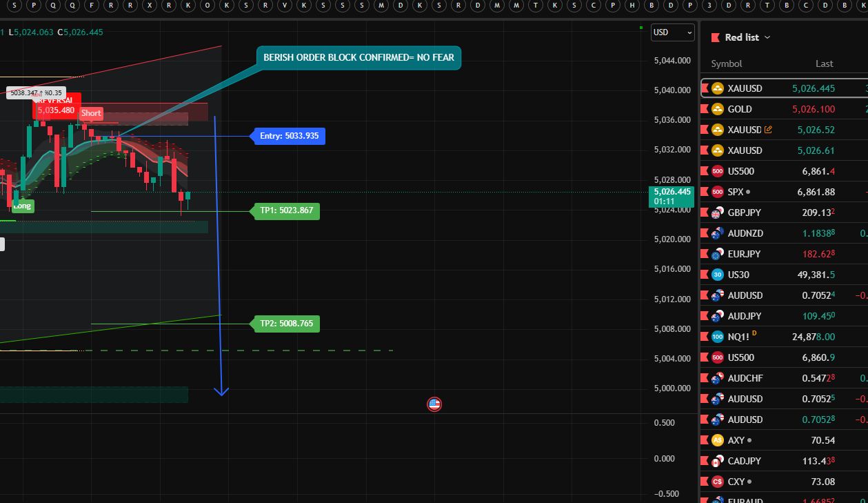Expand the Red list watchlist menu
This screenshot has height=503, width=868.
[747, 37]
